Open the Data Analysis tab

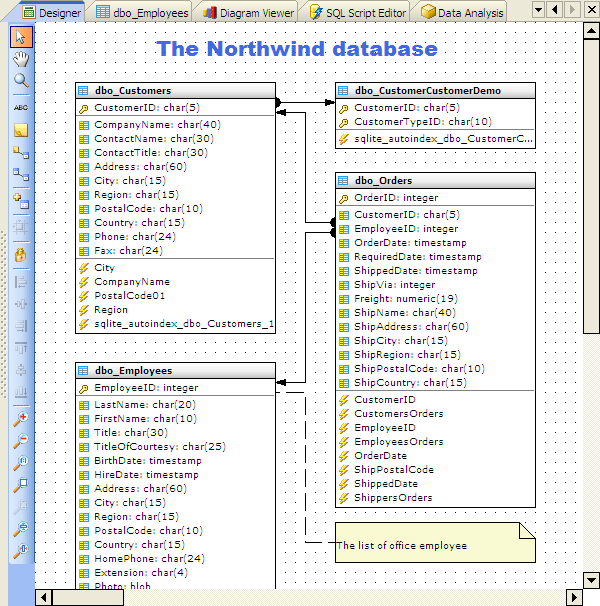(x=462, y=13)
